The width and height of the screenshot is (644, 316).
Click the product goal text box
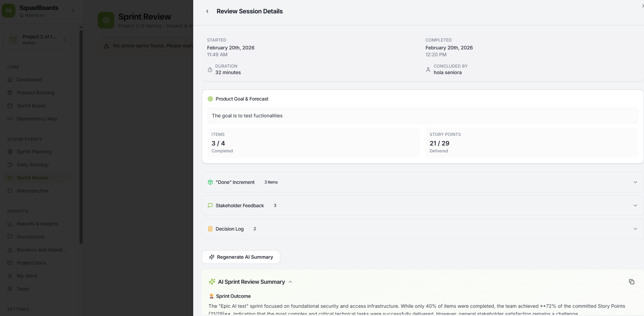pyautogui.click(x=422, y=116)
